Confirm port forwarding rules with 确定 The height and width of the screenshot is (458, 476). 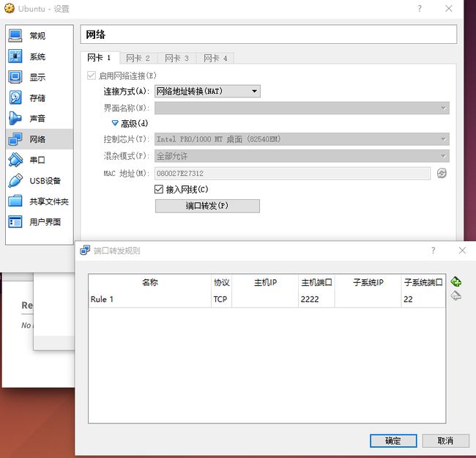(393, 440)
